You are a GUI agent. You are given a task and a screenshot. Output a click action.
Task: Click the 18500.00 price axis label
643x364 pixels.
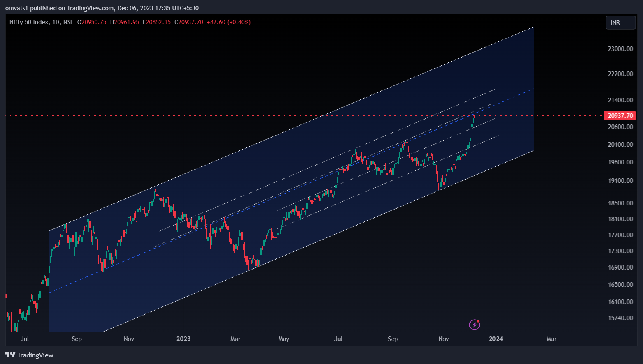pyautogui.click(x=620, y=203)
